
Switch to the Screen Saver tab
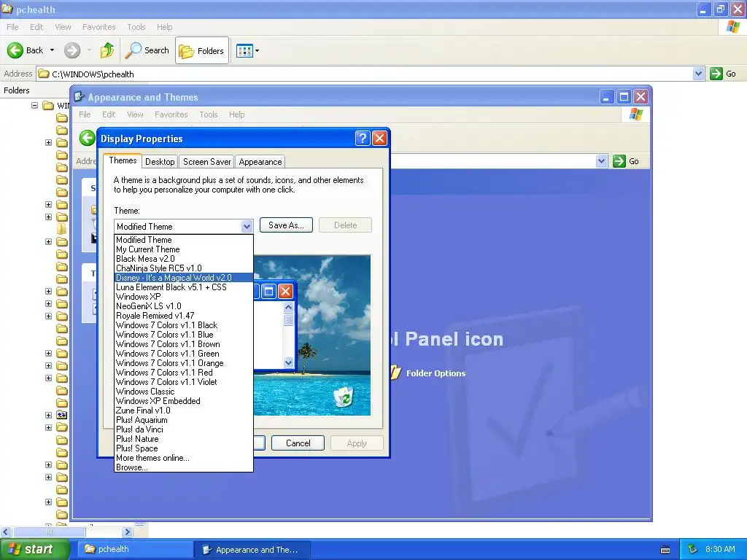pos(206,162)
